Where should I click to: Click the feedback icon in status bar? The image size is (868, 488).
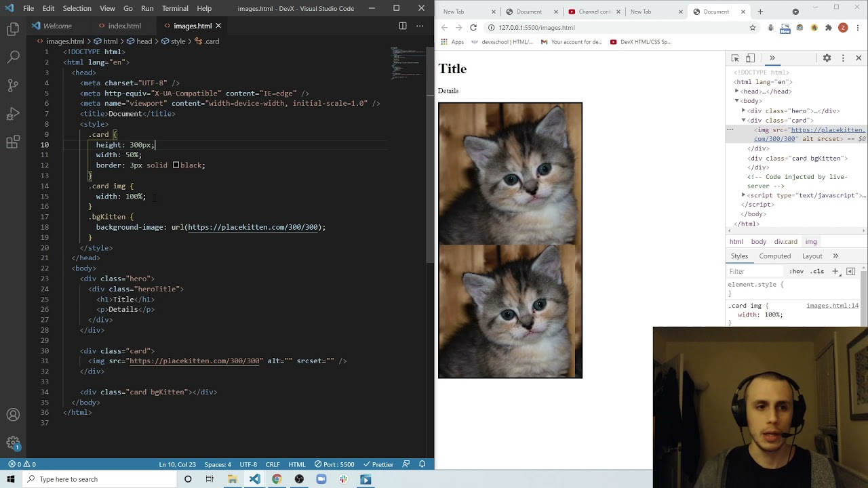click(406, 464)
